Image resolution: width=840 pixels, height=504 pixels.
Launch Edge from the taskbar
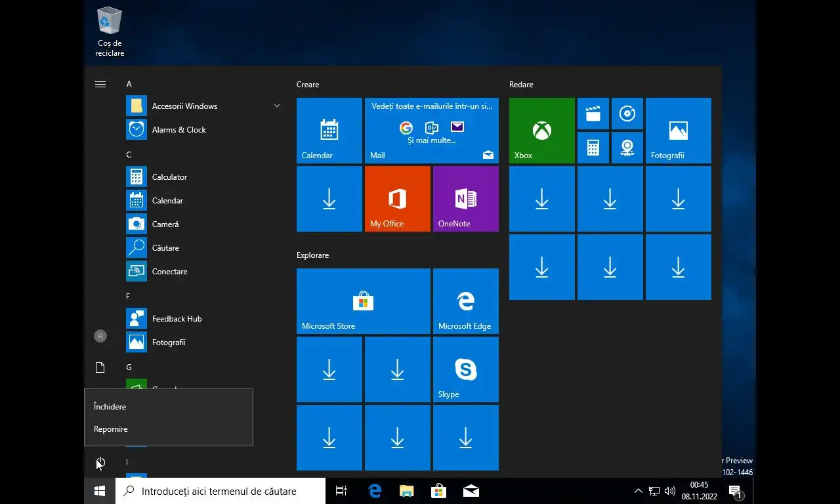click(x=375, y=491)
